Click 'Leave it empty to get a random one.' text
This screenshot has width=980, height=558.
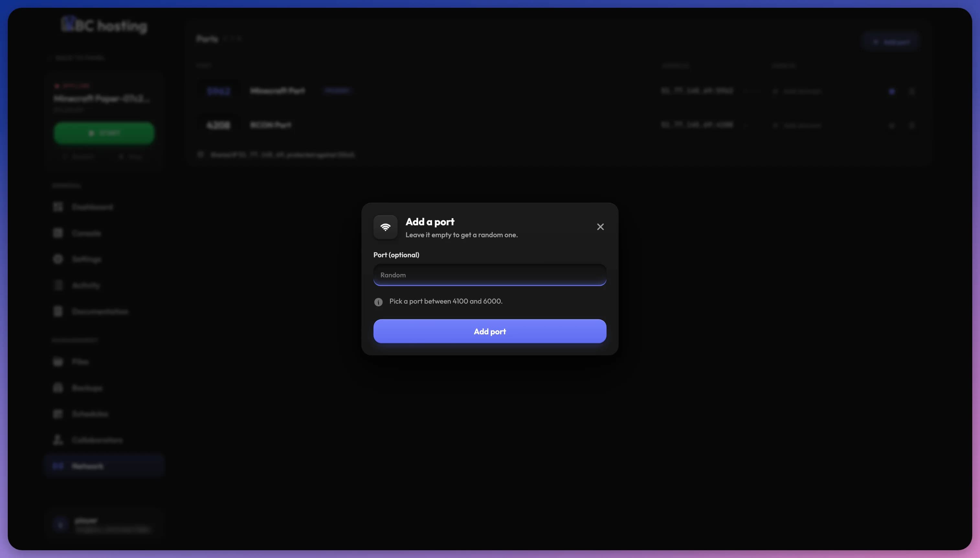(462, 235)
